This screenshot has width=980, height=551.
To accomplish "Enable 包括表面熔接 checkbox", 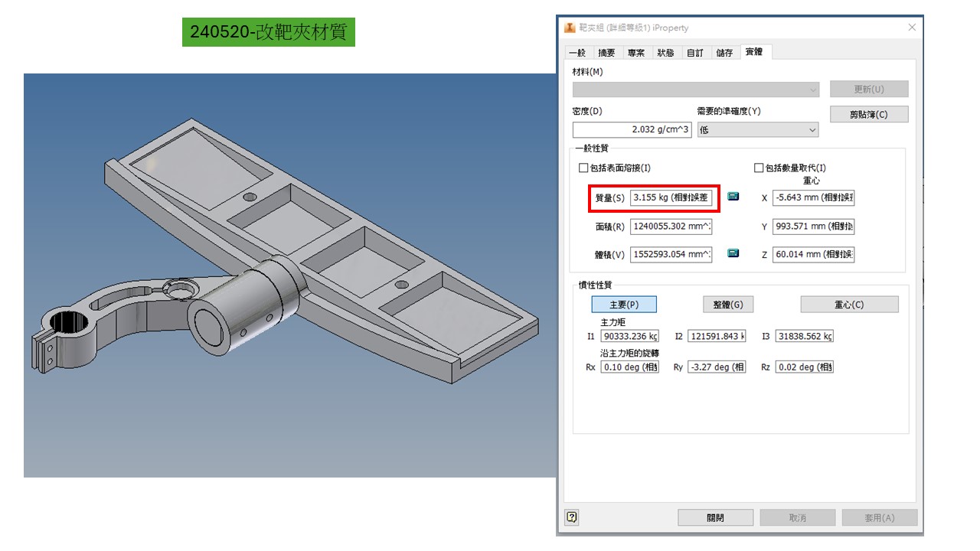I will [584, 168].
